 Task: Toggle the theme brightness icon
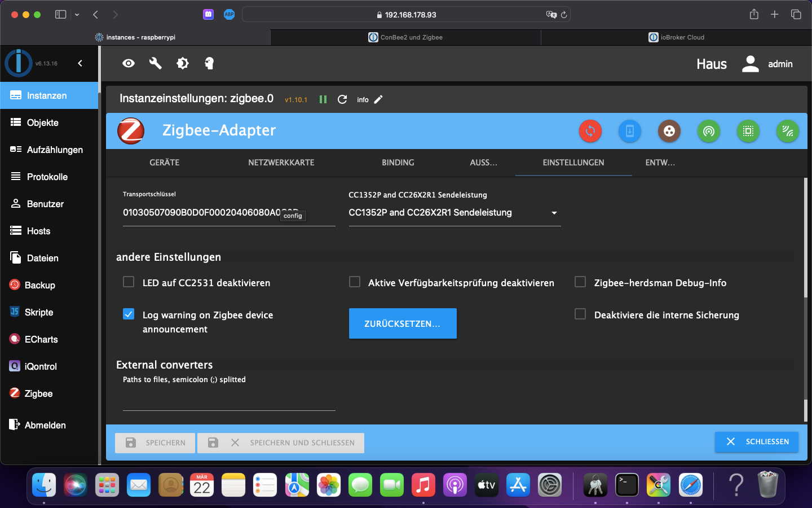point(183,63)
